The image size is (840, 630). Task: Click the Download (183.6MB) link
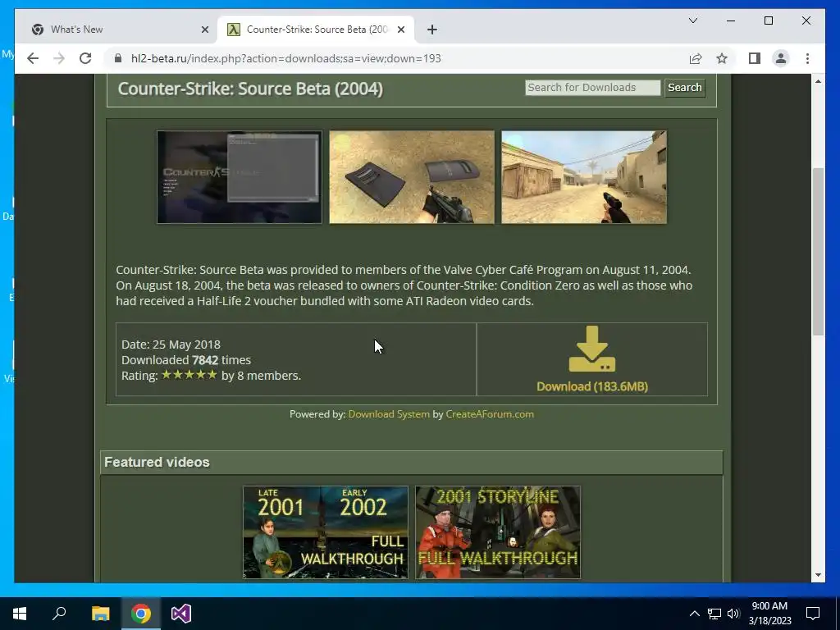click(x=592, y=386)
